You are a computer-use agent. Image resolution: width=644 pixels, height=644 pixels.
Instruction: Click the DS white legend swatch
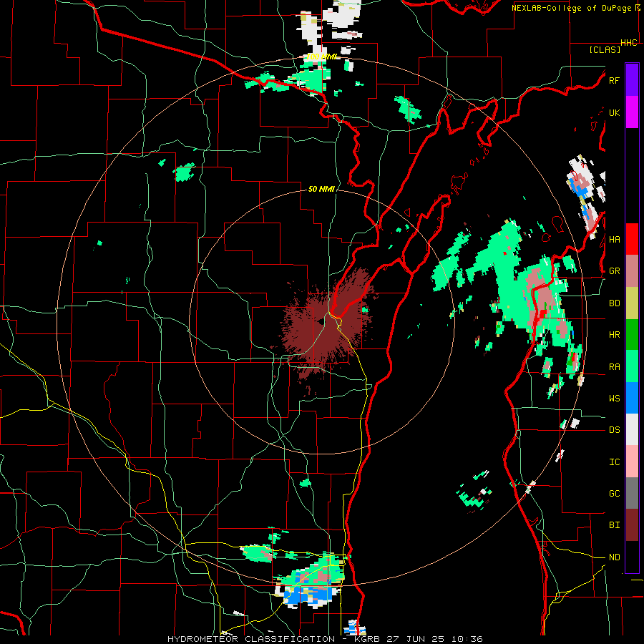pyautogui.click(x=632, y=429)
